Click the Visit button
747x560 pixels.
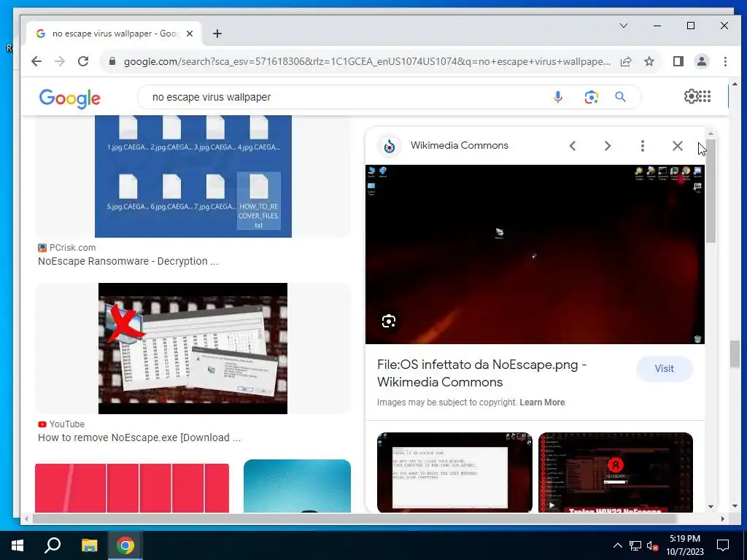click(664, 368)
